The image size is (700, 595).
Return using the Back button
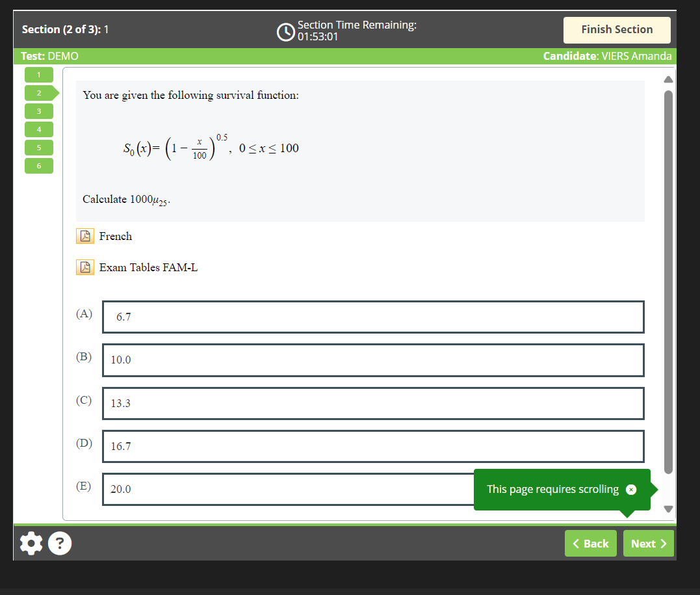click(x=590, y=543)
